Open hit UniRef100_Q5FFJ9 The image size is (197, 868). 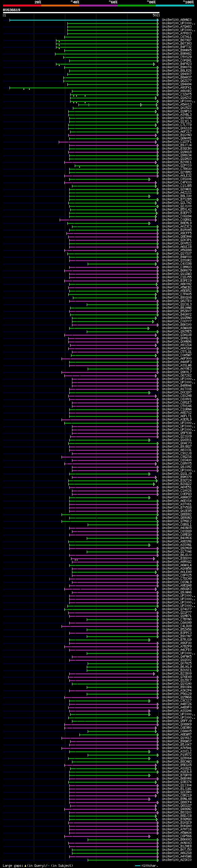click(x=176, y=721)
